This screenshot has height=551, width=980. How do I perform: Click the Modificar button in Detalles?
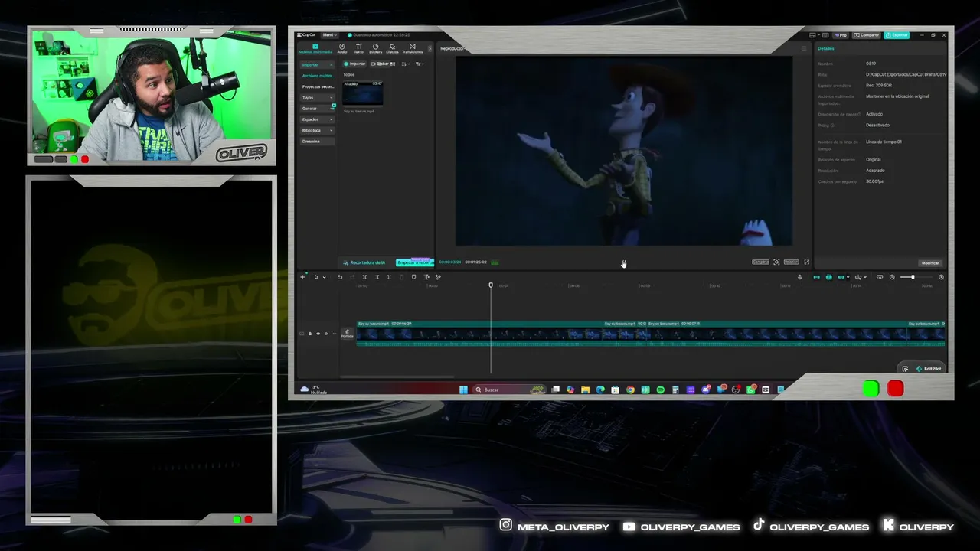pos(929,262)
